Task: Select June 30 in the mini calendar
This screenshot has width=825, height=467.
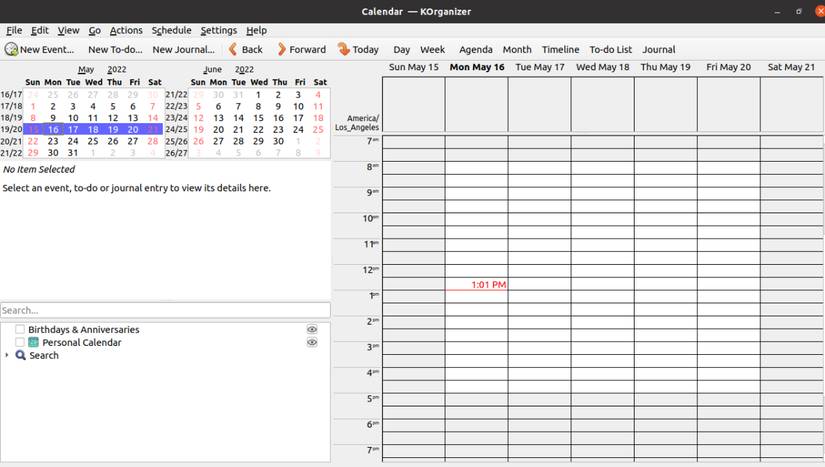Action: tap(278, 141)
